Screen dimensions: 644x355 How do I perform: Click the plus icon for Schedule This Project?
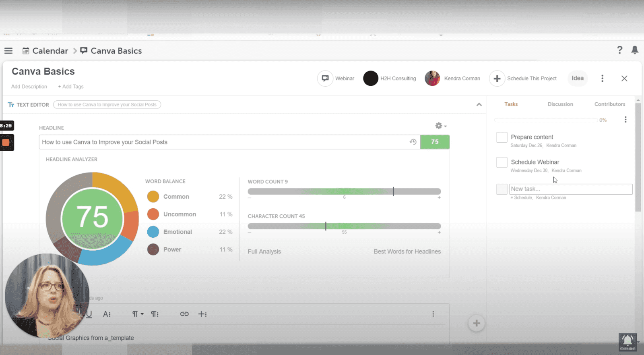(497, 78)
